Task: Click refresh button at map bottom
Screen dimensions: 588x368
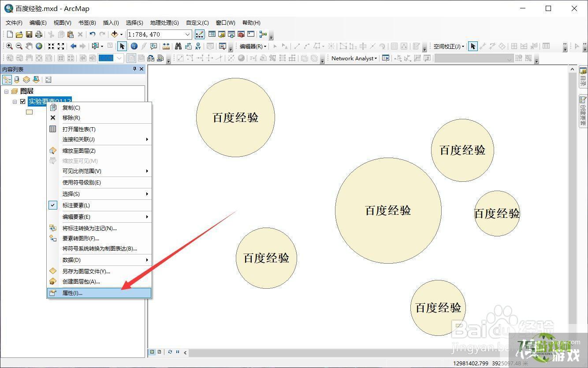Action: tap(170, 352)
